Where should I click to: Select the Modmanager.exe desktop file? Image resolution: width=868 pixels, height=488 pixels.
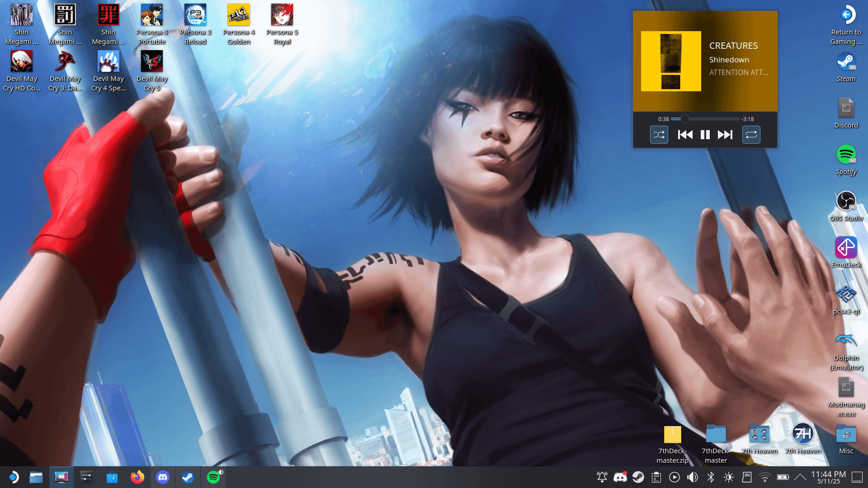846,398
